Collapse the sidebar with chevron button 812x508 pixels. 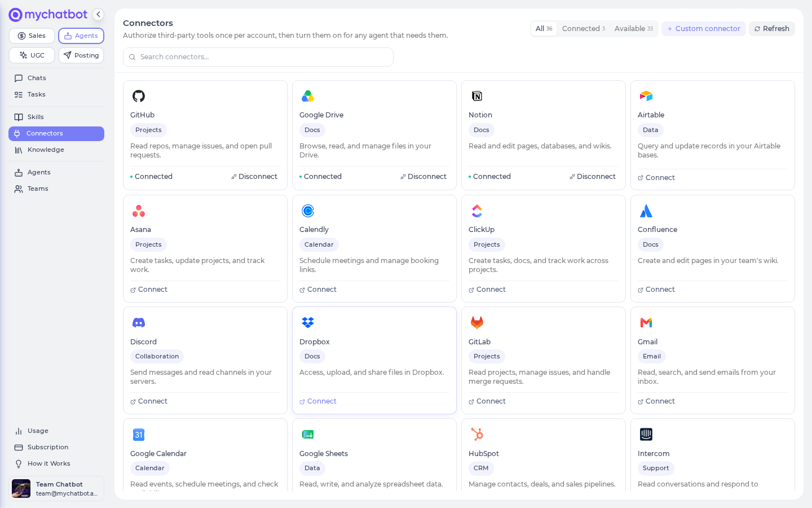[98, 15]
